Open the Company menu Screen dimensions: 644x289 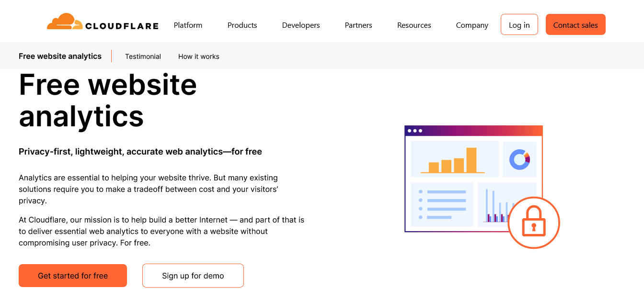472,25
